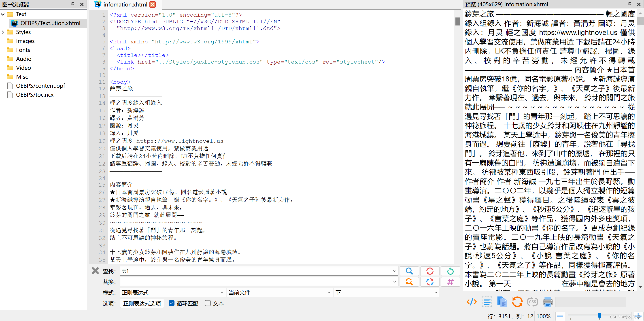Open the 当前文件 scope dropdown
This screenshot has height=321, width=644.
tap(280, 293)
